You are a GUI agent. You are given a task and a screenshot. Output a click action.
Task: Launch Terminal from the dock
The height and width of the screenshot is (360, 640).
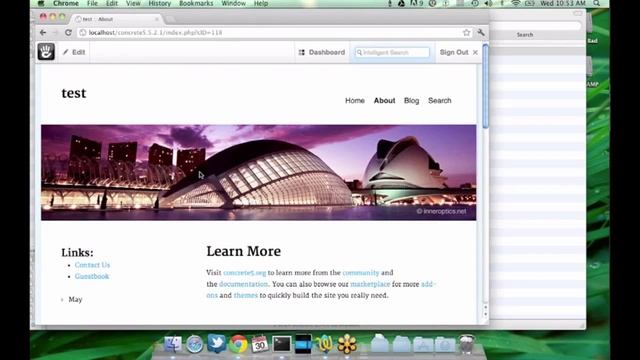(282, 344)
